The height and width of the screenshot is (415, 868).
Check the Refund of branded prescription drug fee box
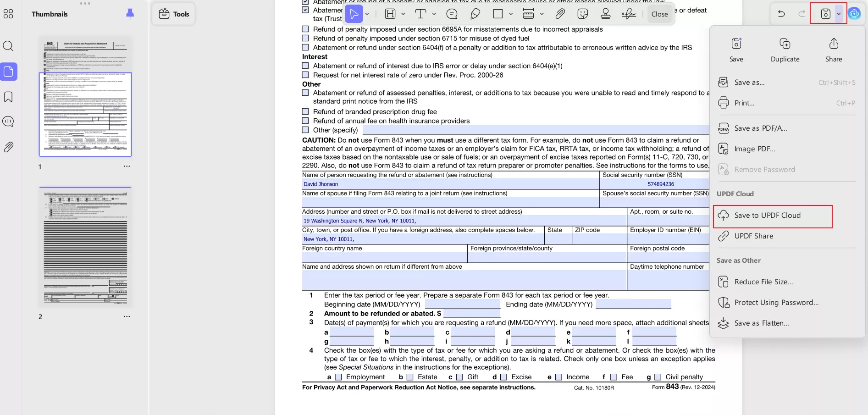pos(305,111)
